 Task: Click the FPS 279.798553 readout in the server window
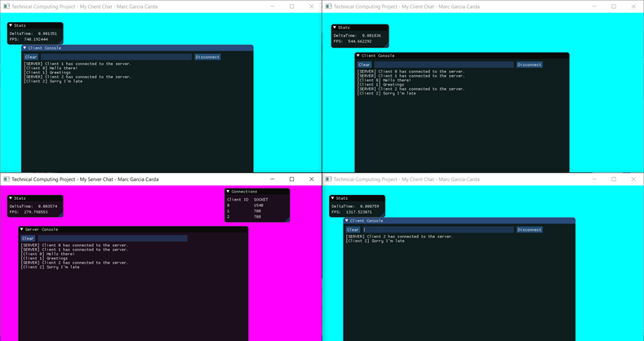[x=29, y=212]
